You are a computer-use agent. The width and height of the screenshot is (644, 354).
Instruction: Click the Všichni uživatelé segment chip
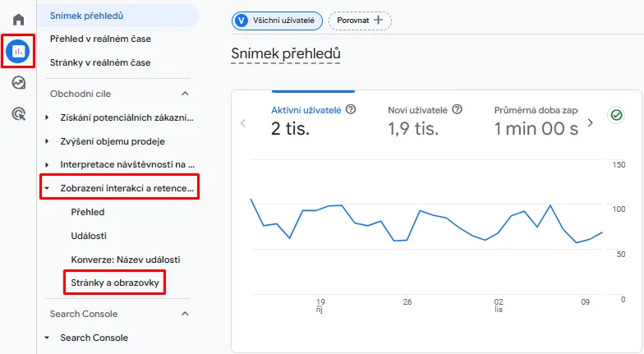(278, 21)
